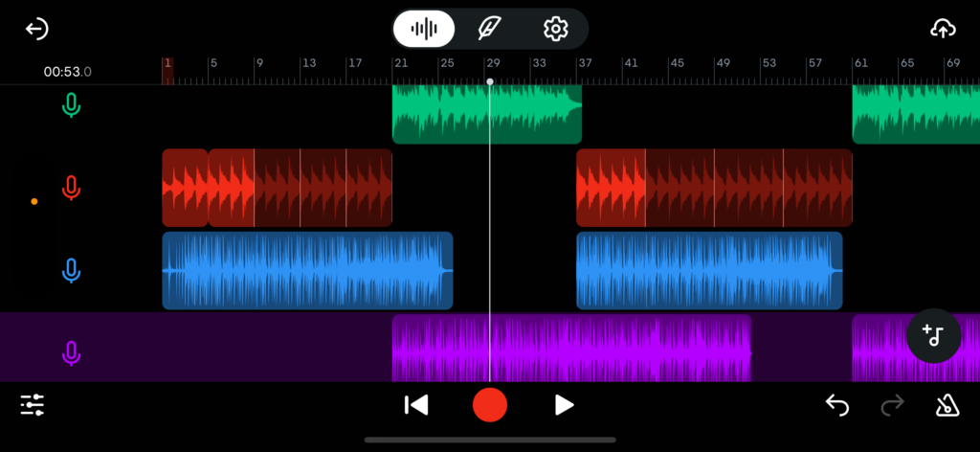Undo the last action
The height and width of the screenshot is (452, 980).
coord(837,405)
